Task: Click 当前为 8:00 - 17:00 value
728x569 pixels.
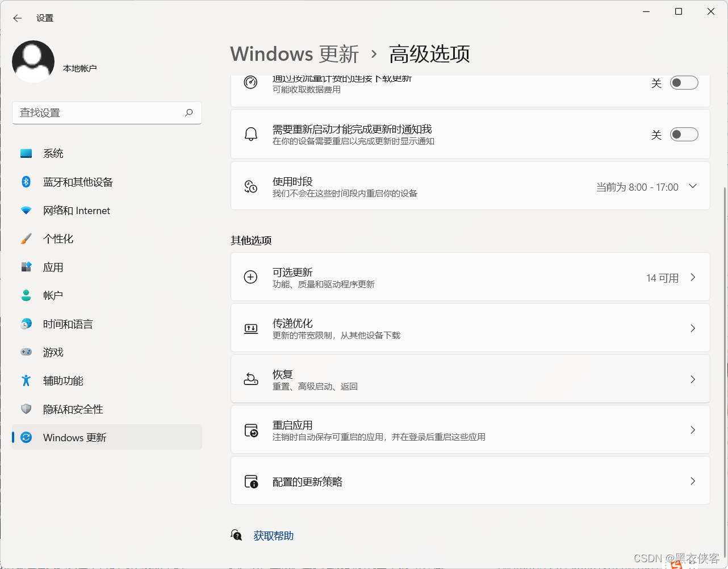Action: click(637, 187)
